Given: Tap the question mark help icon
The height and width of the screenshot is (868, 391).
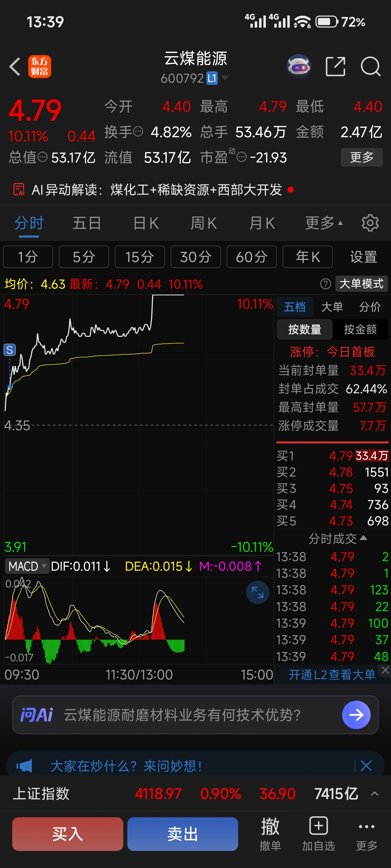Looking at the screenshot, I should (325, 284).
